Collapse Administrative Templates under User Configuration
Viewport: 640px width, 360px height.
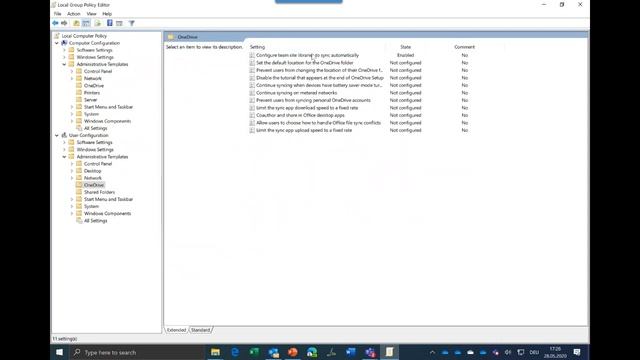[x=64, y=157]
